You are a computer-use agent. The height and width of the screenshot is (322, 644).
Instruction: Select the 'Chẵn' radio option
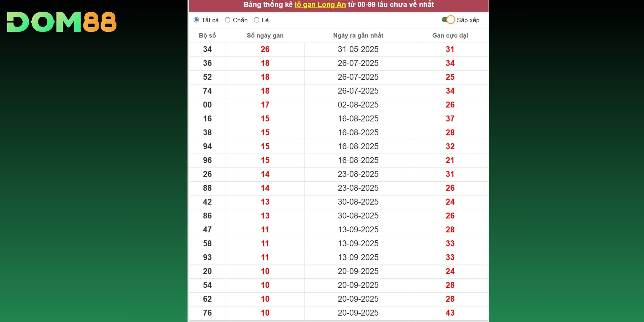coord(228,20)
